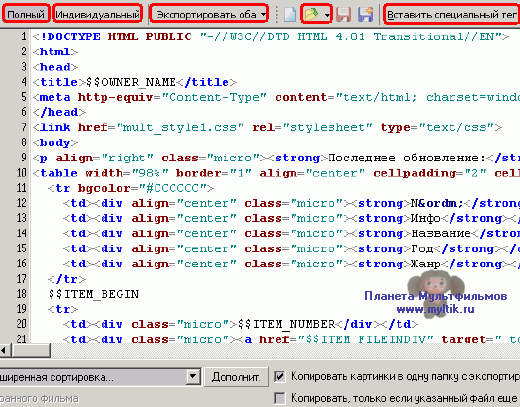
Task: Click the word Год in line 15
Action: [422, 249]
